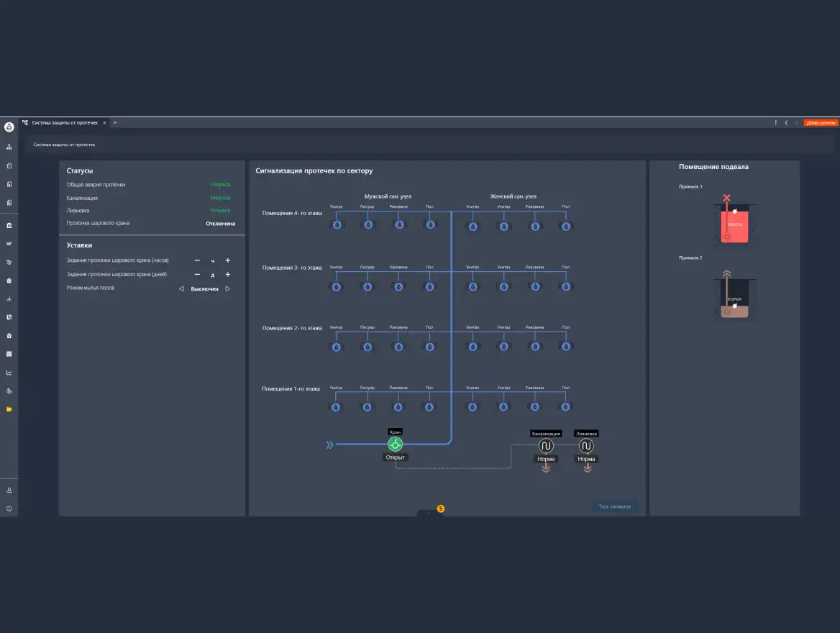
Task: Click the Канализация sensor icon
Action: (545, 446)
